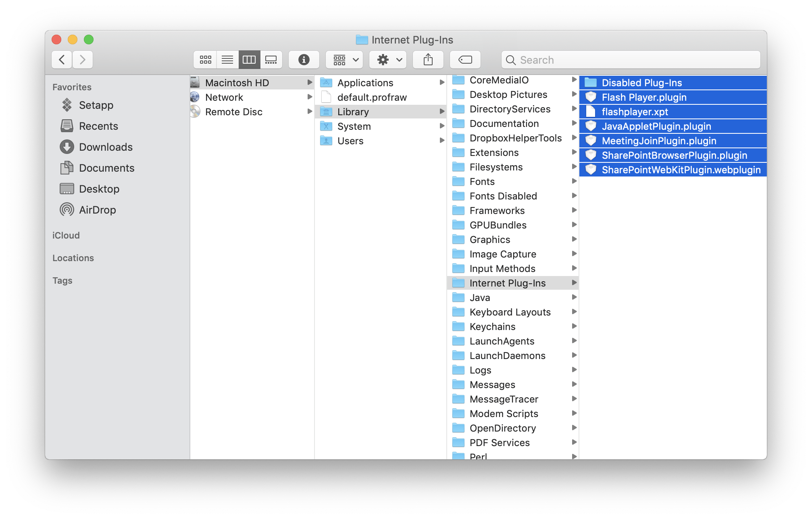The width and height of the screenshot is (812, 519).
Task: Click the gallery view icon in toolbar
Action: point(271,60)
